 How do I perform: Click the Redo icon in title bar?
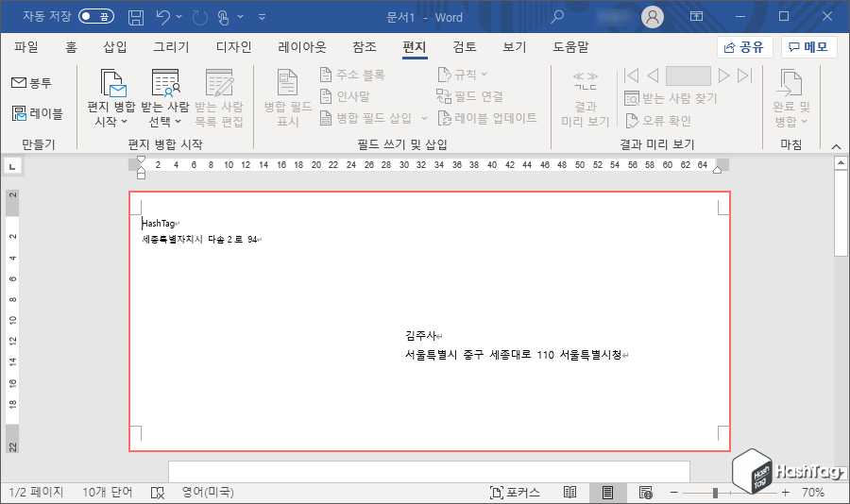pyautogui.click(x=200, y=17)
